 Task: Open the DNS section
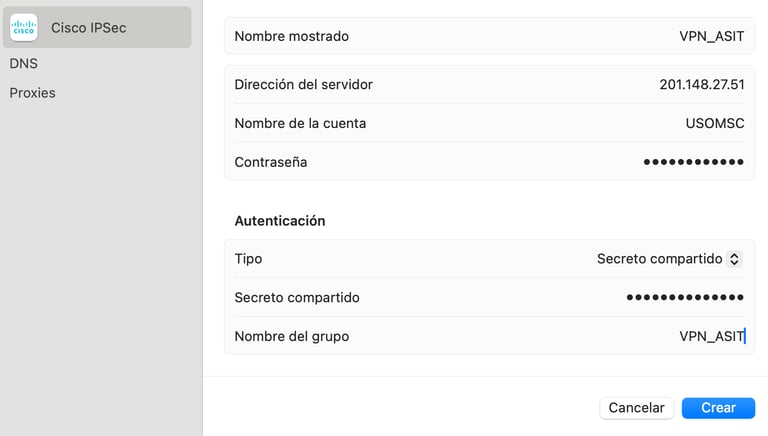[24, 64]
